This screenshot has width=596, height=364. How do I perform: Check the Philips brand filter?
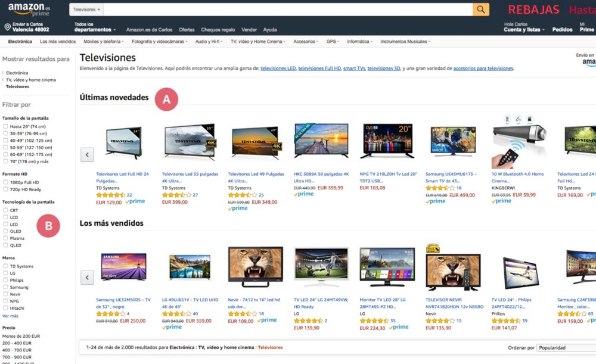5,280
